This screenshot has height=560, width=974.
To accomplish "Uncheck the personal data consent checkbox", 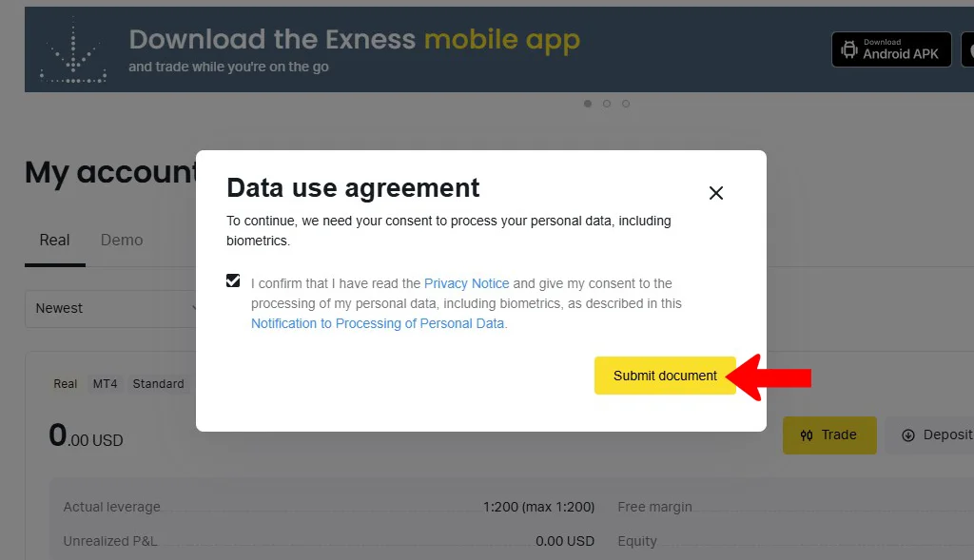I will click(x=233, y=280).
